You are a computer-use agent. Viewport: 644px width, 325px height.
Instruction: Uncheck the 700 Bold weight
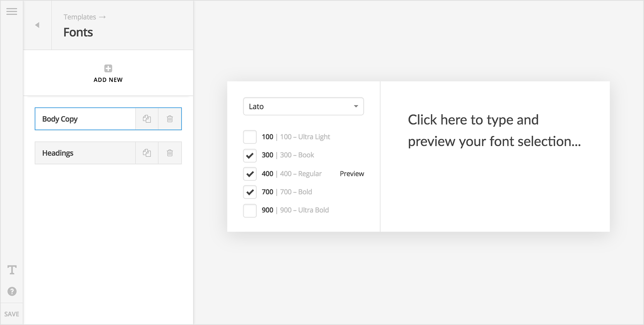coord(250,192)
